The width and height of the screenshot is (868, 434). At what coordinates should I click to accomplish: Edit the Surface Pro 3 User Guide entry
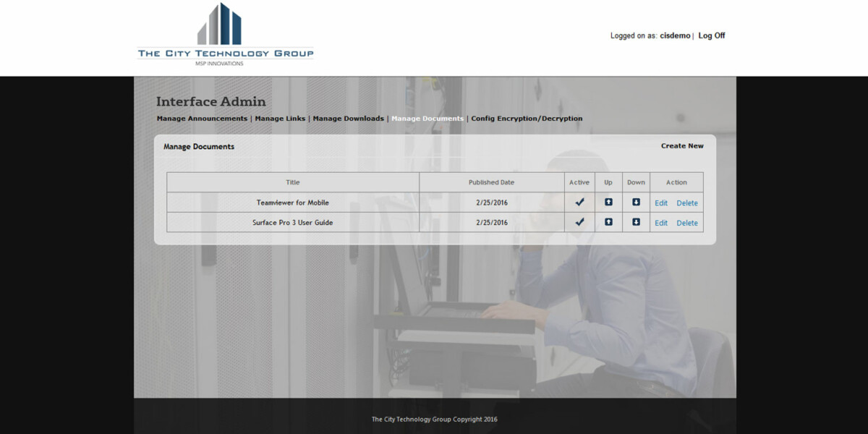click(660, 222)
